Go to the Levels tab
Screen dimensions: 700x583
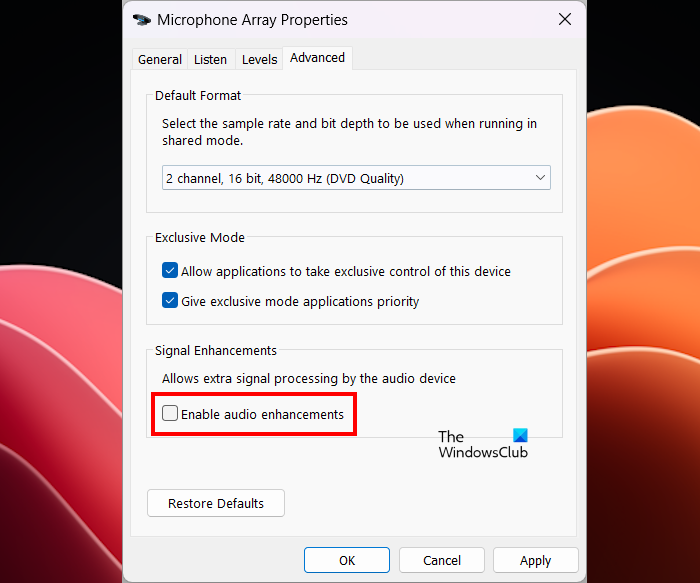click(x=260, y=59)
